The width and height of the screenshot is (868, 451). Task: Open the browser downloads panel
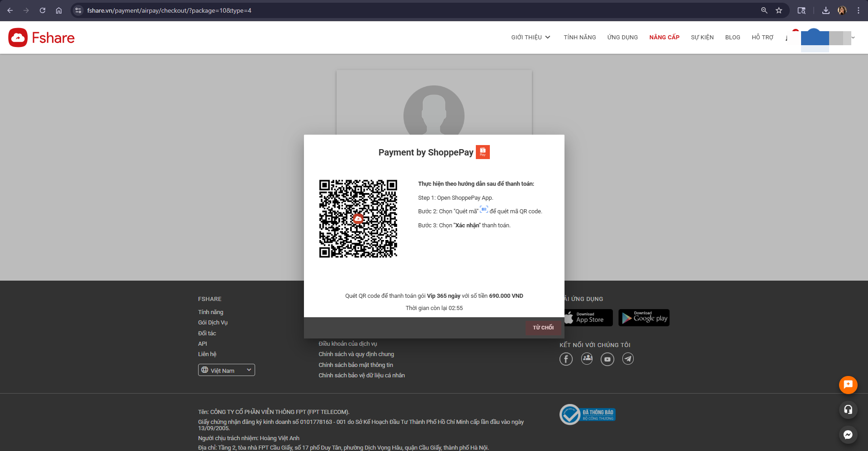tap(826, 10)
